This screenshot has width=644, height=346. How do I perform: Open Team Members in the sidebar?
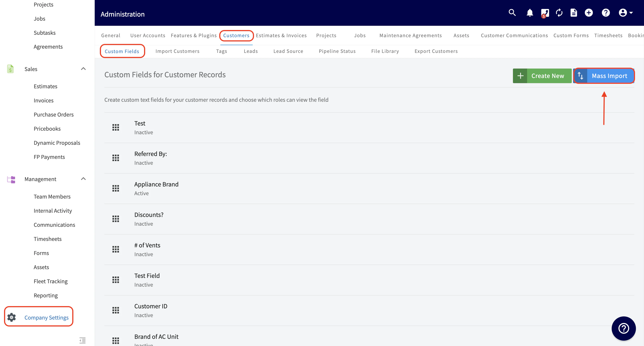click(52, 197)
